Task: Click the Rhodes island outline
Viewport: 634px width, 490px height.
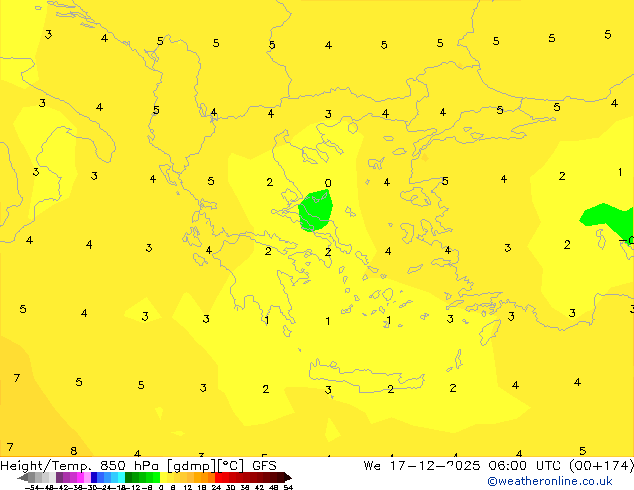Action: tap(489, 332)
